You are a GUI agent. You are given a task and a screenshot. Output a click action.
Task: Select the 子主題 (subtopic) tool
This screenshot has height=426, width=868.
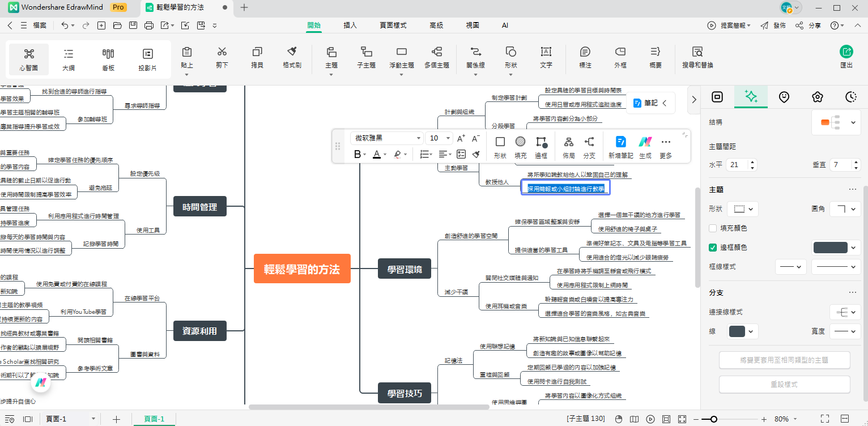click(366, 58)
